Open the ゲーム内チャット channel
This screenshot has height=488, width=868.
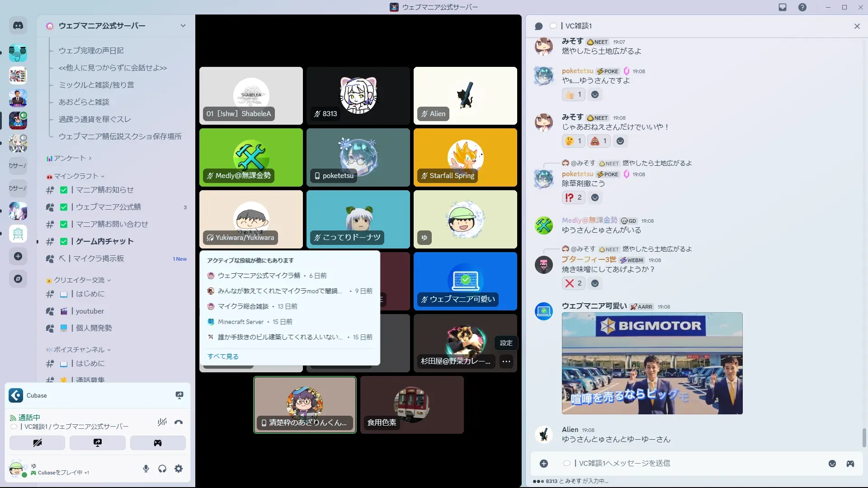point(104,241)
